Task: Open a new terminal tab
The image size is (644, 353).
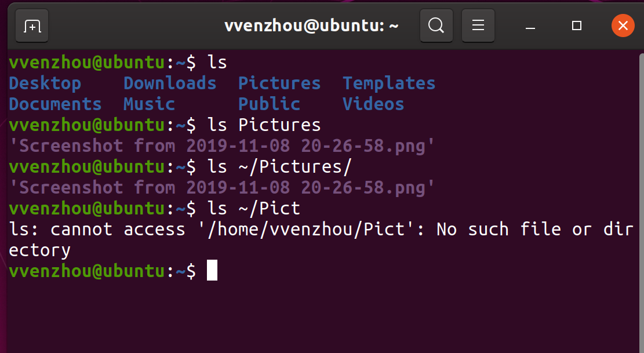Action: [x=32, y=26]
